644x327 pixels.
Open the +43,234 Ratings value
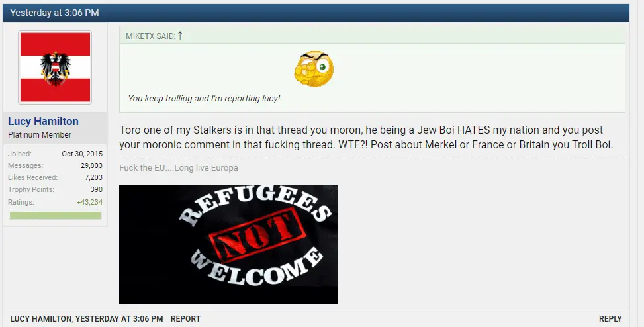point(89,202)
